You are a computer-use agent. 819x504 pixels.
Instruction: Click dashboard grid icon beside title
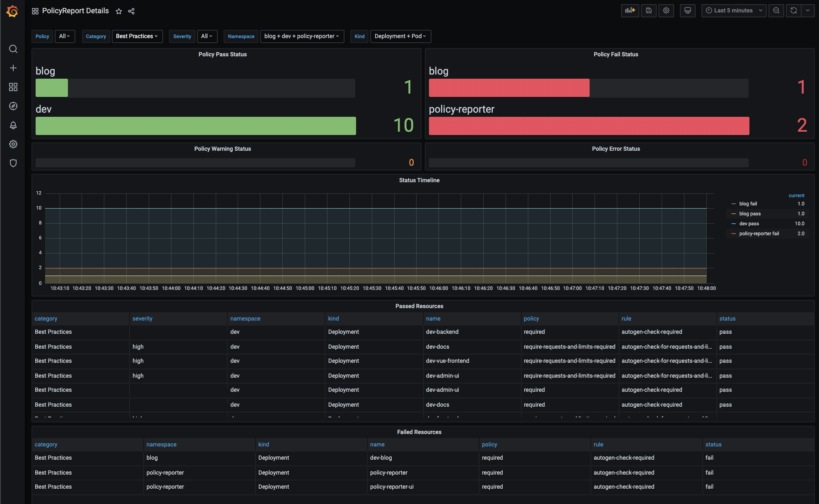pyautogui.click(x=35, y=11)
